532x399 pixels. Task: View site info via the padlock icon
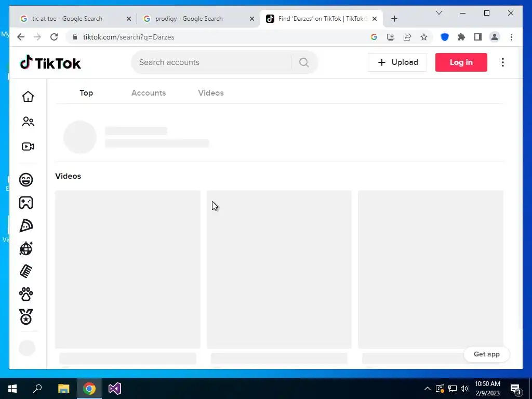pyautogui.click(x=75, y=37)
